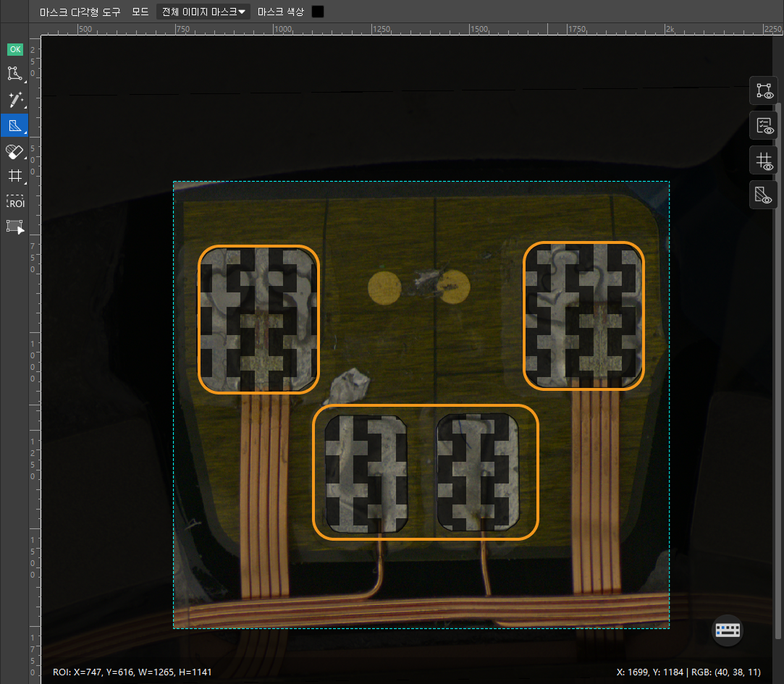
Task: Select the polygon labeling tool
Action: (14, 73)
